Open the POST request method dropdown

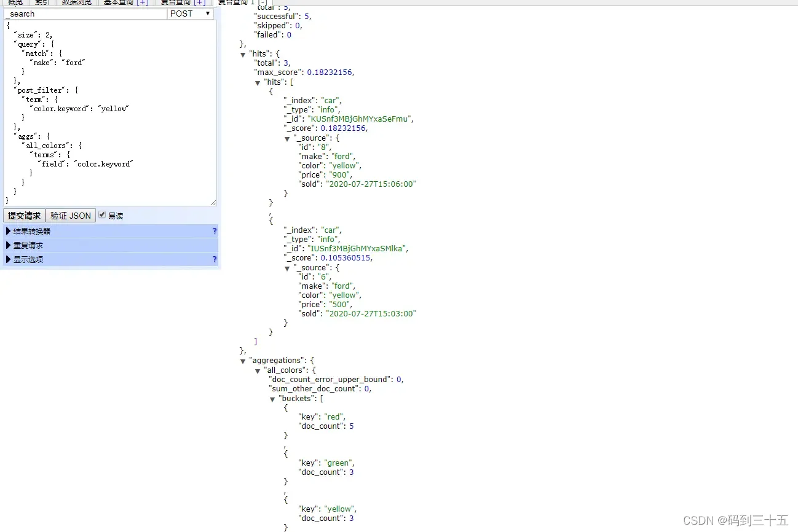coord(191,14)
